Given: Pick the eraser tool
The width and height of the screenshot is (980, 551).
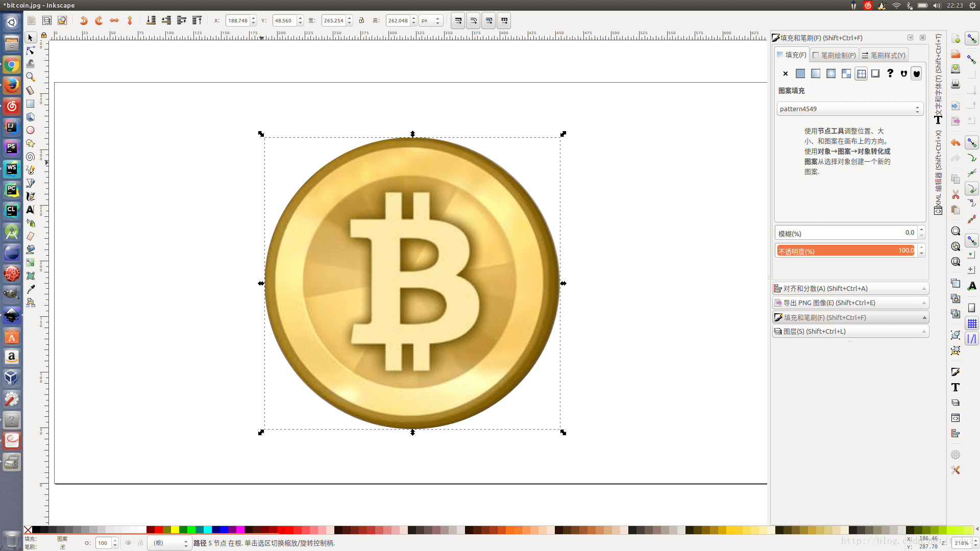Looking at the screenshot, I should 31,236.
